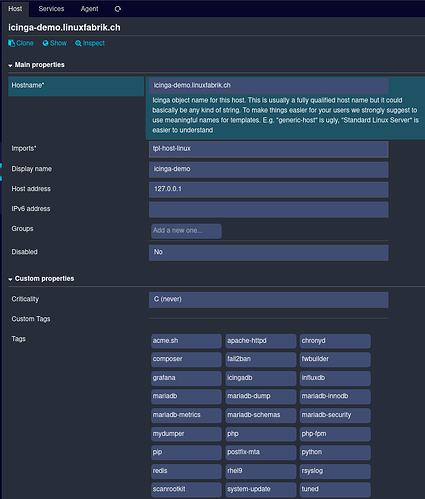Viewport: 425px width, 499px height.
Task: Open the Disabled dropdown showing No
Action: coord(269,252)
